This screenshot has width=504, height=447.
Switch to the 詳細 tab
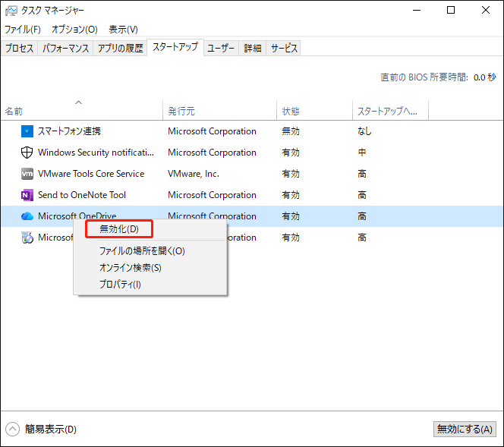[x=252, y=49]
